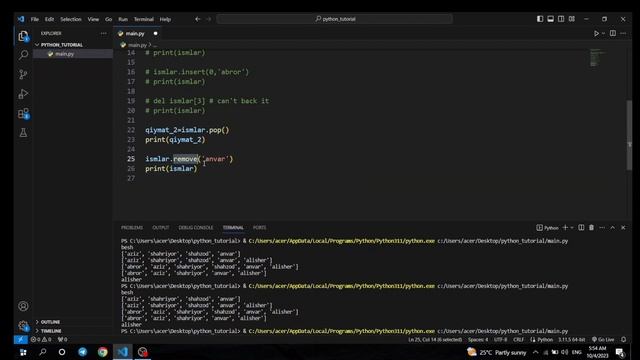Open Customize Layout icon
This screenshot has height=360, width=640.
pos(572,19)
